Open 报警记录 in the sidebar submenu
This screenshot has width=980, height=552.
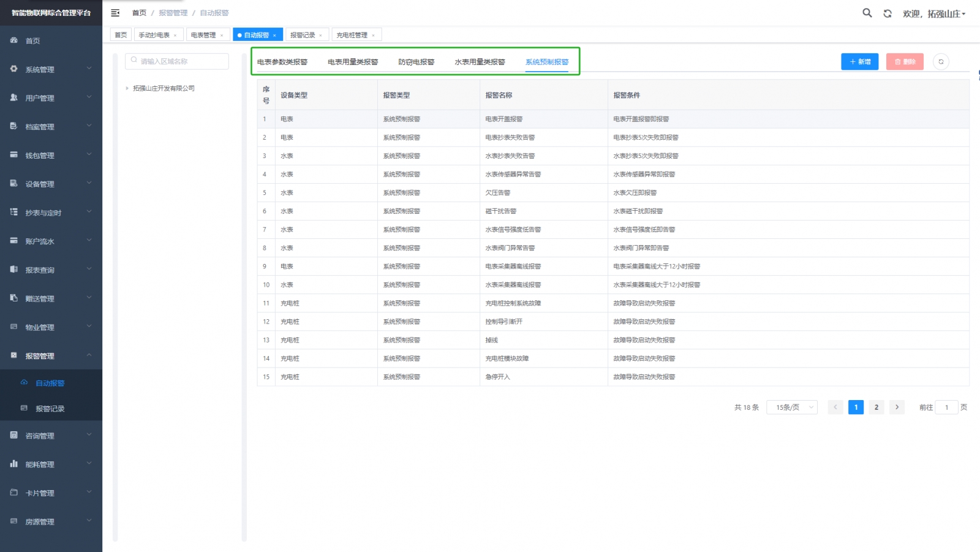coord(50,409)
